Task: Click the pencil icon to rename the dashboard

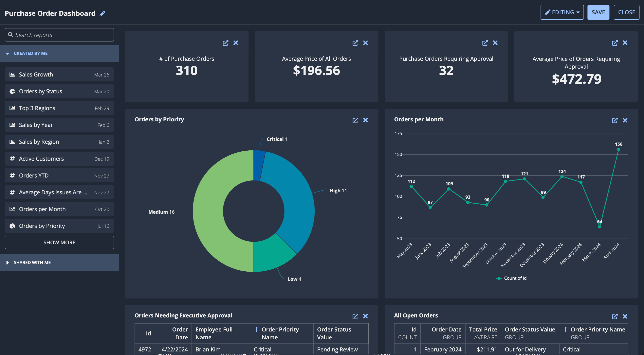Action: 102,13
